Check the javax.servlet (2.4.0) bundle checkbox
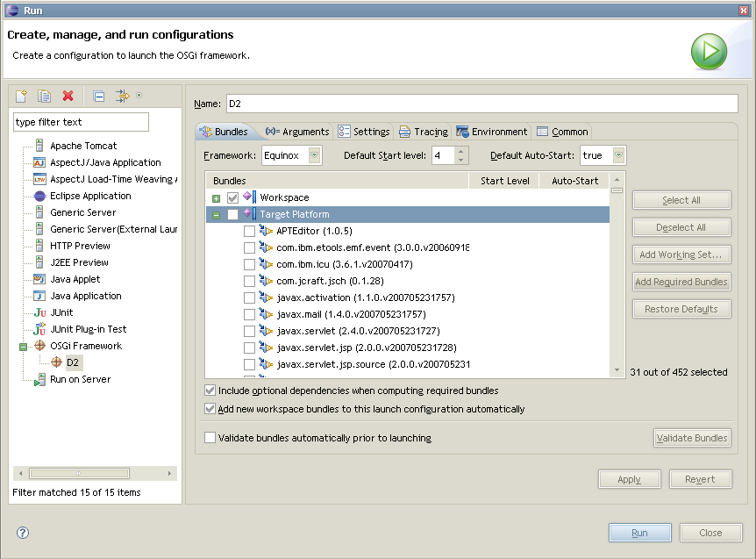The image size is (756, 559). pyautogui.click(x=249, y=332)
